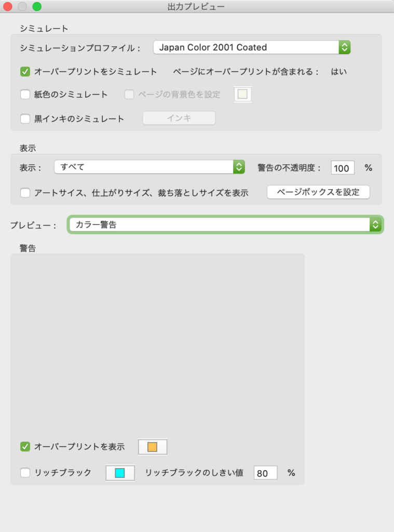This screenshot has height=532, width=394.
Task: Click the ページボックスを設定 button
Action: click(x=318, y=192)
